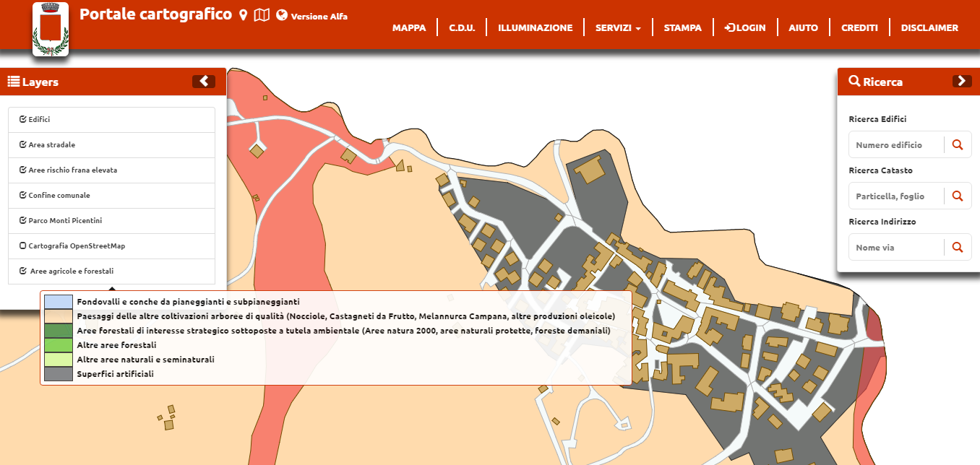The image size is (980, 465).
Task: Click the folded map icon in the header
Action: click(x=262, y=15)
